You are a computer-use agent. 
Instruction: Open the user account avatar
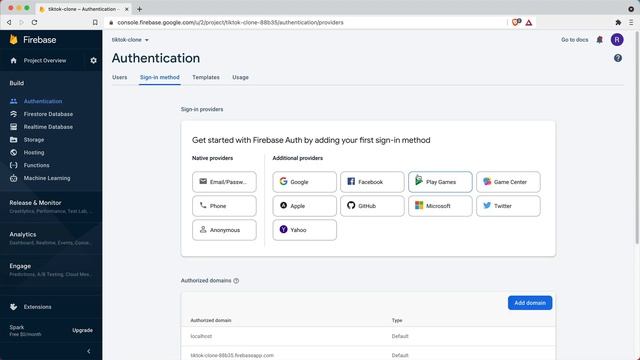click(x=617, y=40)
